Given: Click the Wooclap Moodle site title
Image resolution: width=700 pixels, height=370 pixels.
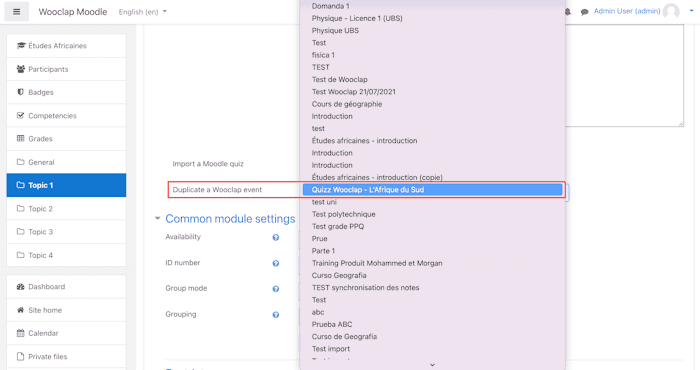Looking at the screenshot, I should 73,12.
